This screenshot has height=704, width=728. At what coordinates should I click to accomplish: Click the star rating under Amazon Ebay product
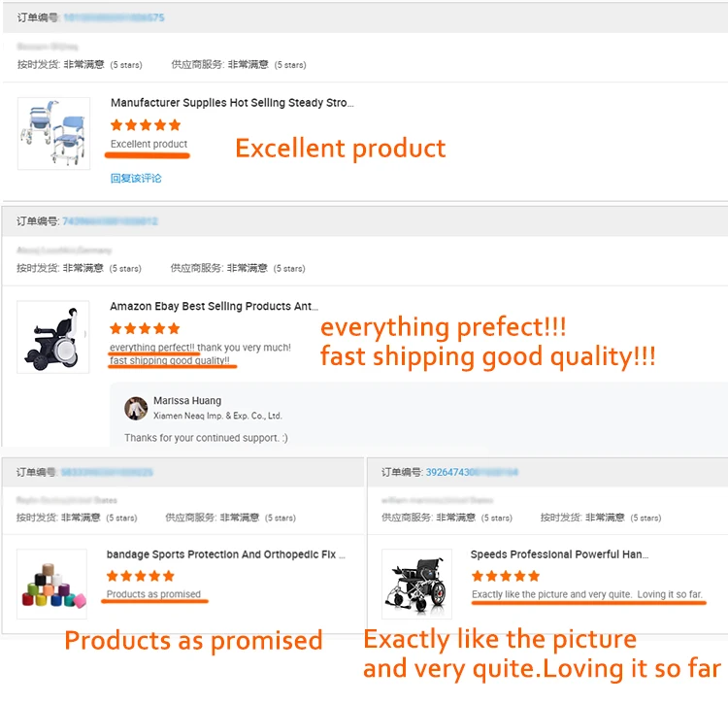point(145,329)
